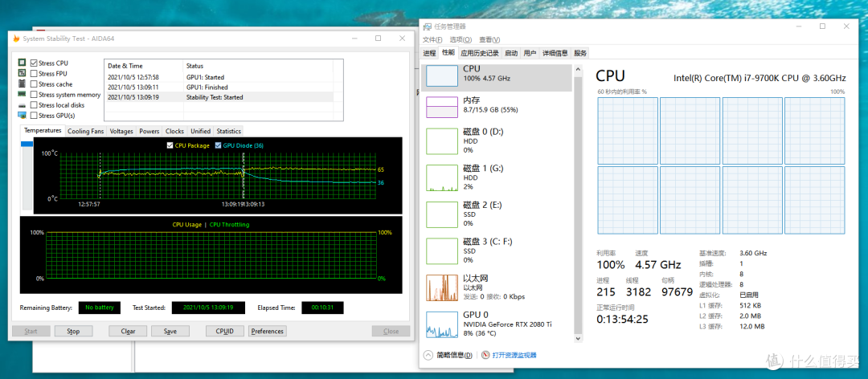Switch to the 应用历史记录 tab

[479, 53]
